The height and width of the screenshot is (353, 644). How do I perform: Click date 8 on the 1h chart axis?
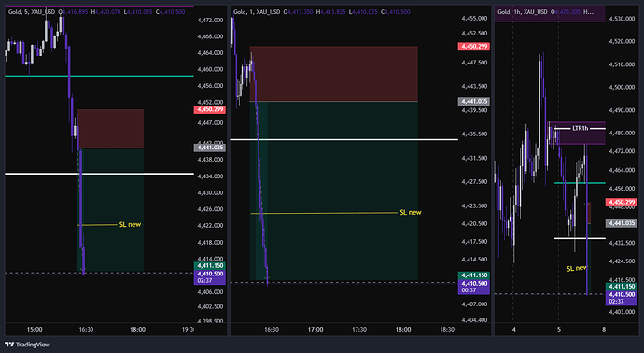(603, 329)
